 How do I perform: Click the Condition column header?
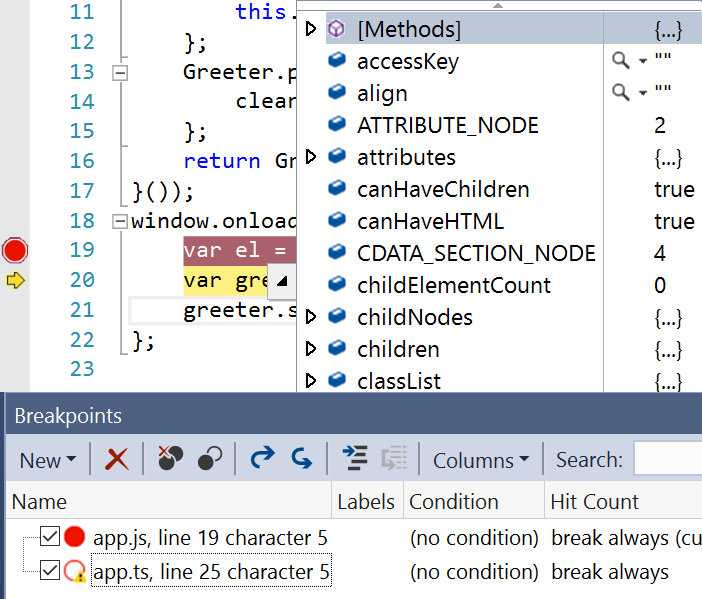(474, 501)
